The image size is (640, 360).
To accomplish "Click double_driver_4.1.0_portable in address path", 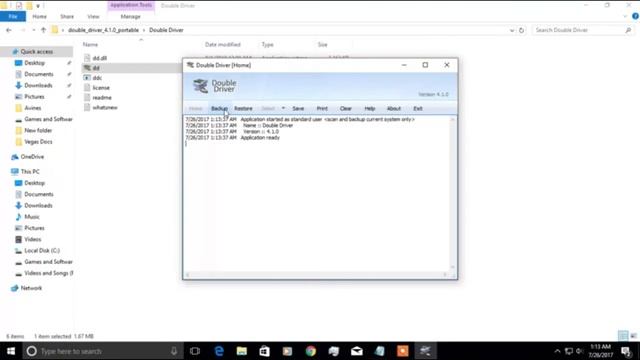I will 103,30.
